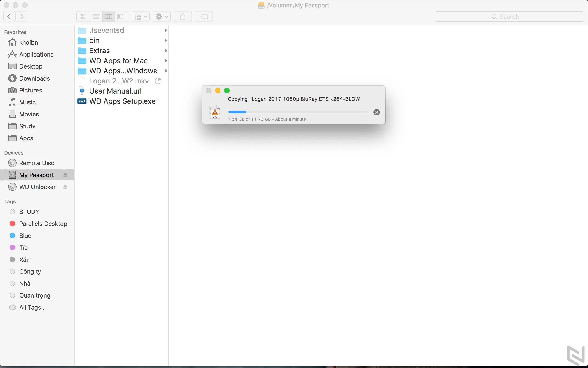The height and width of the screenshot is (368, 588).
Task: Expand the WD Apps...Windows arrow
Action: pyautogui.click(x=166, y=71)
